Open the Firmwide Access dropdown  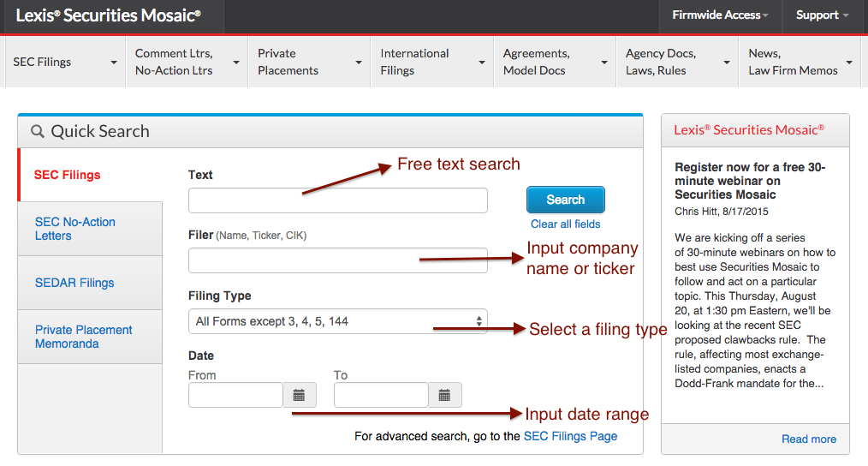point(720,15)
